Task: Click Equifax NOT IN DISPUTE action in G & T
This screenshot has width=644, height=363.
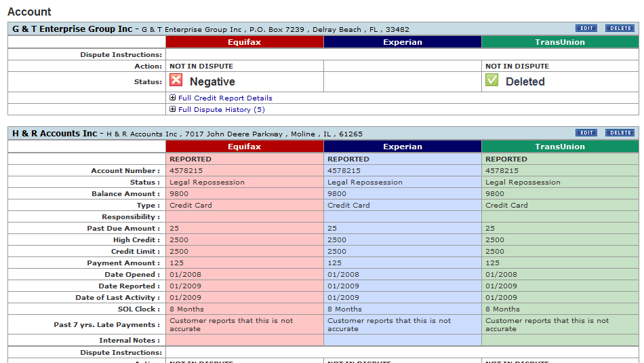Action: 201,66
